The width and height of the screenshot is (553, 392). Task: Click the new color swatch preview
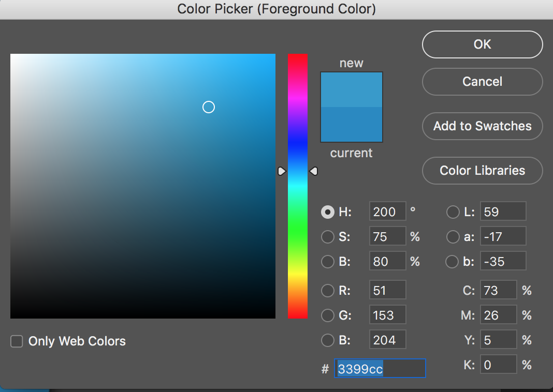click(x=351, y=89)
